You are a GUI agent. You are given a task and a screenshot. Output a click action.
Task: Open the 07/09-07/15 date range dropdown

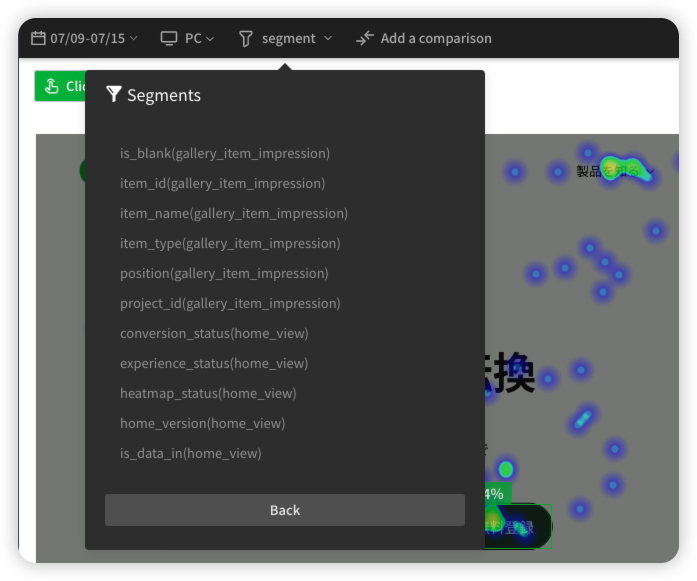tap(84, 38)
